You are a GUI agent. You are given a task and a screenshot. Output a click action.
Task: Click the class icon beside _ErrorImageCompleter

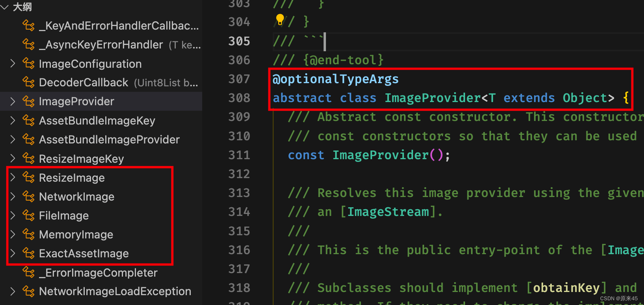pyautogui.click(x=28, y=272)
